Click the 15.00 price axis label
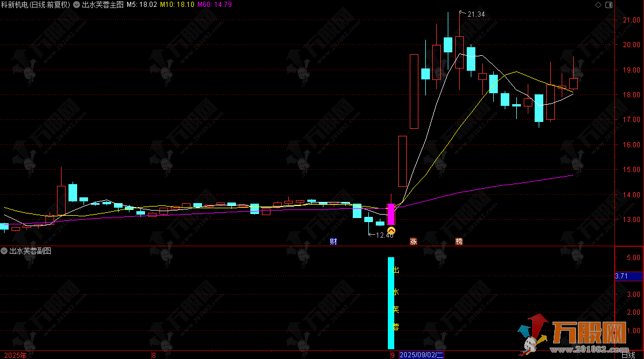This screenshot has height=359, width=644. coord(632,170)
